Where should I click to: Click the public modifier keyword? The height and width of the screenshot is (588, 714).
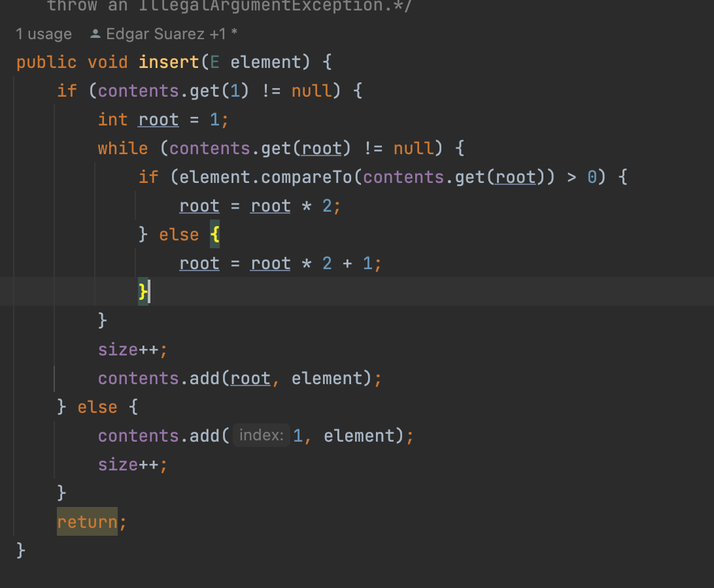pos(46,63)
